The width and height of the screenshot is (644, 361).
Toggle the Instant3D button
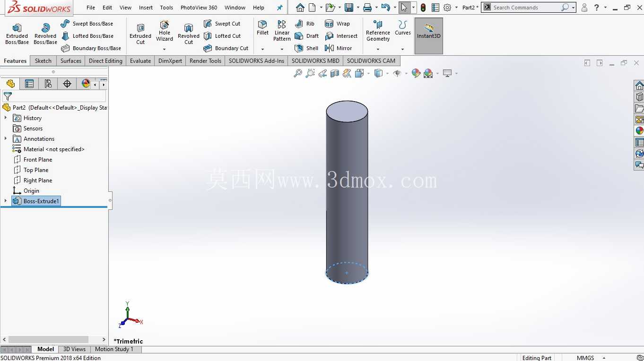click(429, 36)
